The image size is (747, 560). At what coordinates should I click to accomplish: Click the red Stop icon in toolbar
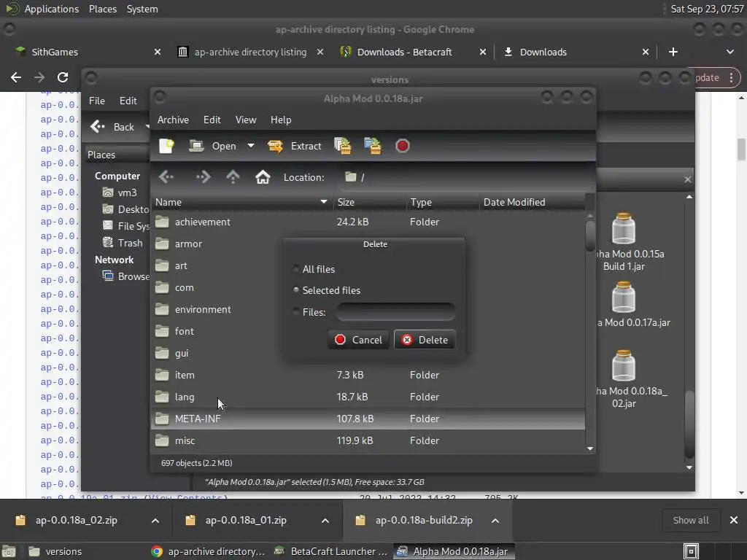point(403,146)
